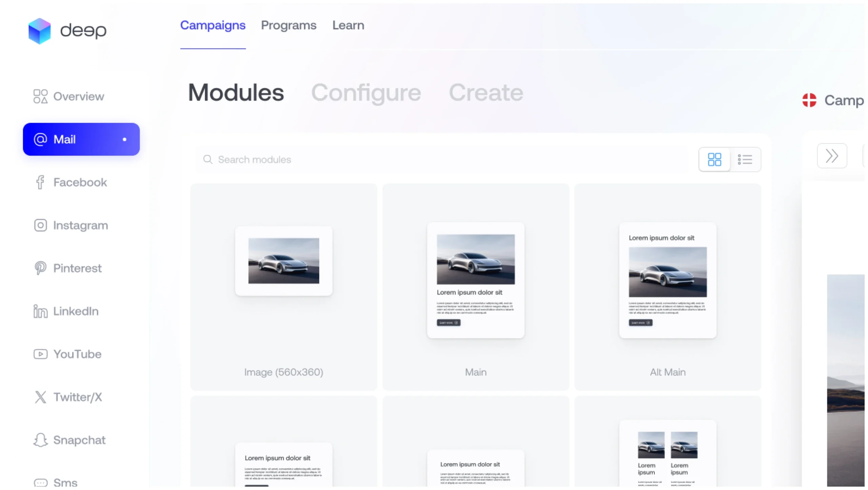Open the Programs navigation link
This screenshot has height=490, width=868.
(x=289, y=25)
